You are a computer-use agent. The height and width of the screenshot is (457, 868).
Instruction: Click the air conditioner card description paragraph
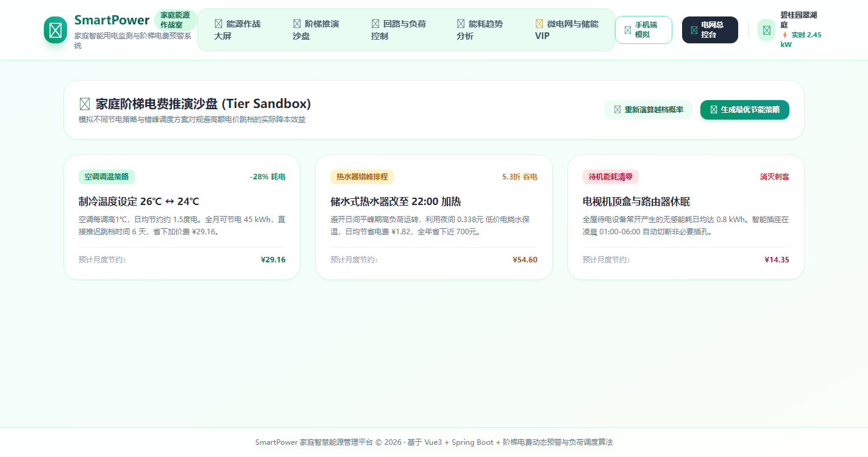182,226
